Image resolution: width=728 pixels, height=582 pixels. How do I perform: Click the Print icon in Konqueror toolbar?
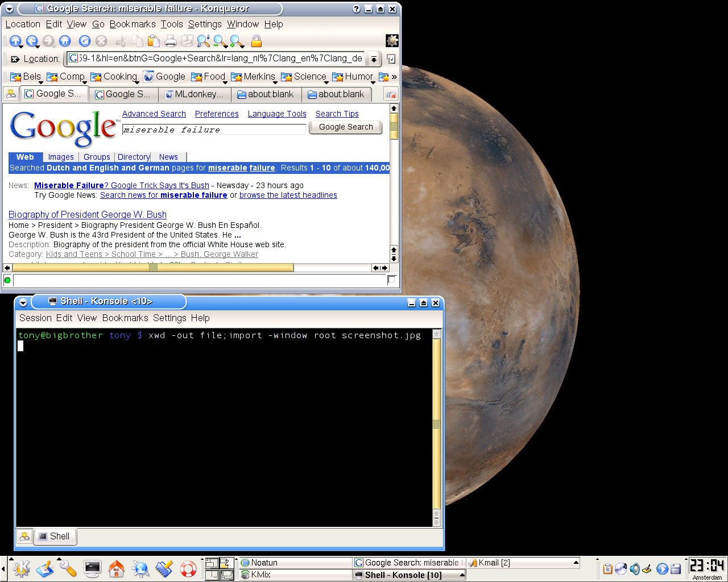(x=170, y=41)
